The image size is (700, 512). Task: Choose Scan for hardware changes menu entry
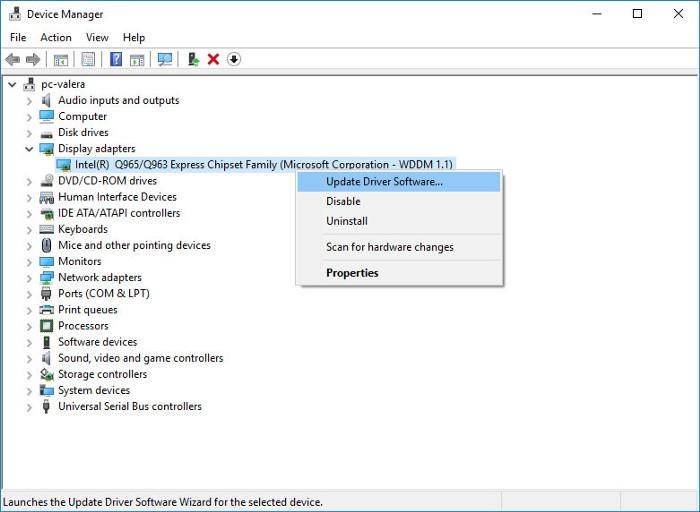pyautogui.click(x=399, y=247)
